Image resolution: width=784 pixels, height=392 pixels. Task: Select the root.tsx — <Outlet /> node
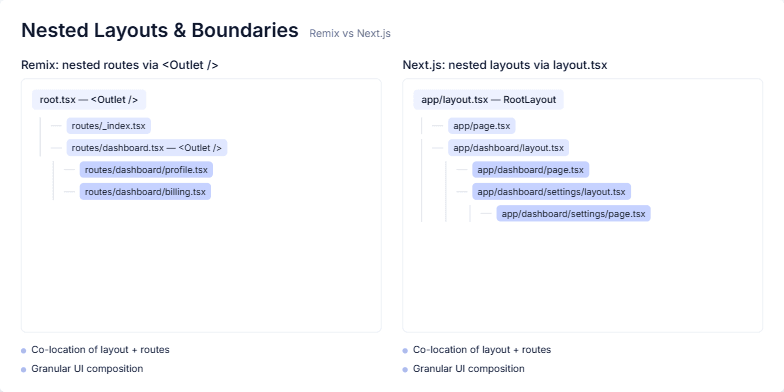[89, 100]
